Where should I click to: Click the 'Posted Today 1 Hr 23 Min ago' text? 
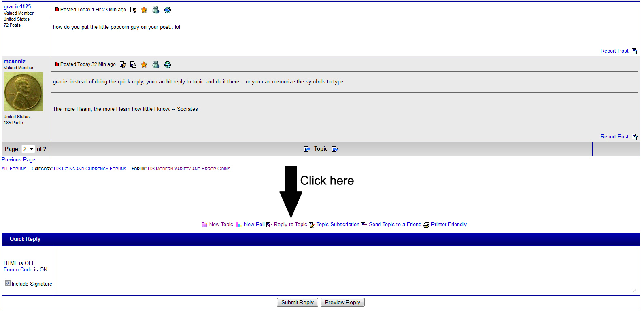point(93,9)
